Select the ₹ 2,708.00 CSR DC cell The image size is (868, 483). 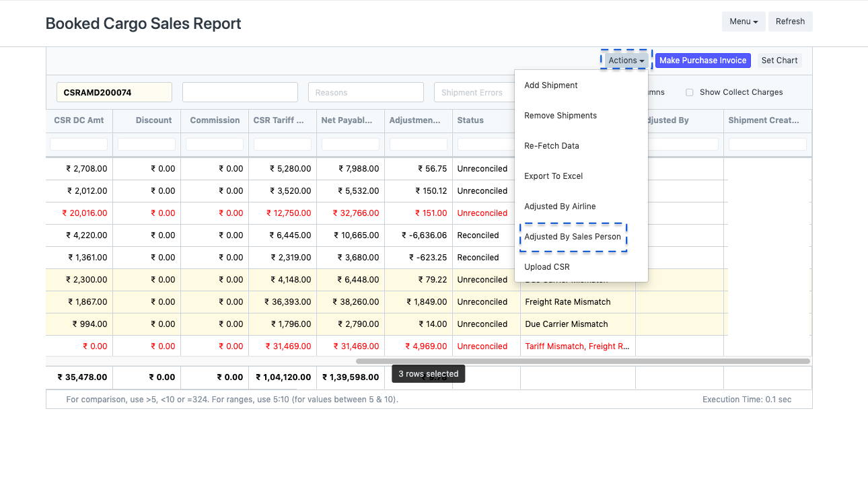79,169
